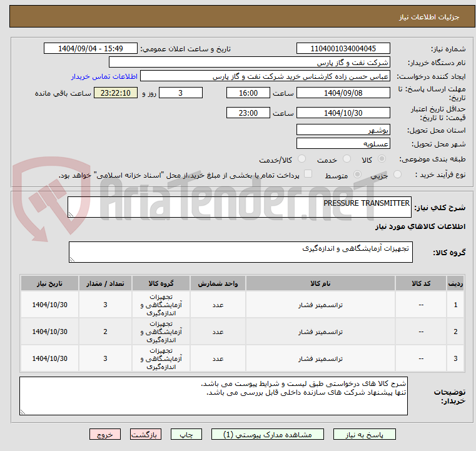Click the گروه کالا table column header
The image size is (476, 451).
161,283
